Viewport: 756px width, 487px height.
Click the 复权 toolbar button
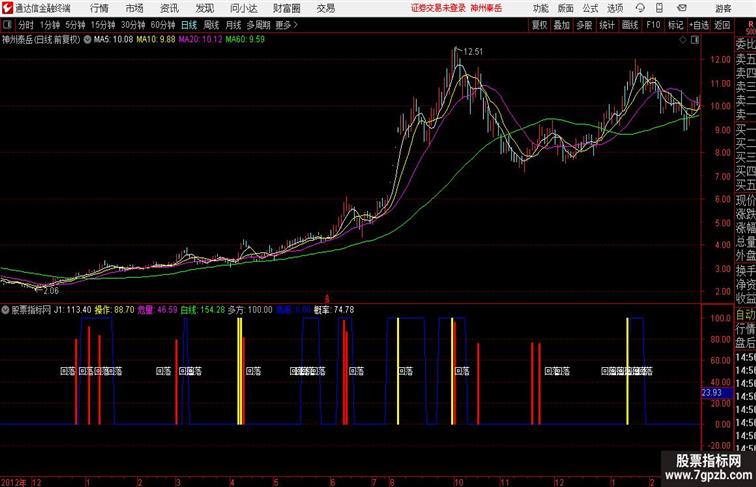(x=539, y=25)
